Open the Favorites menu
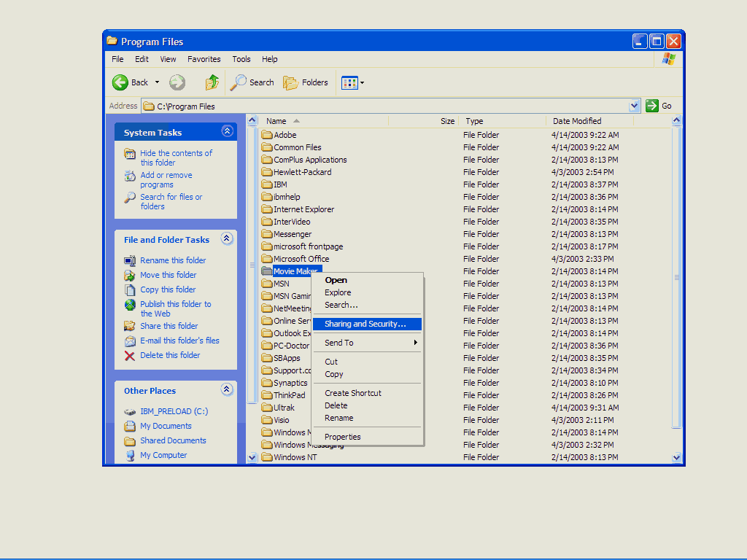Screen dimensions: 747x560 (x=204, y=59)
